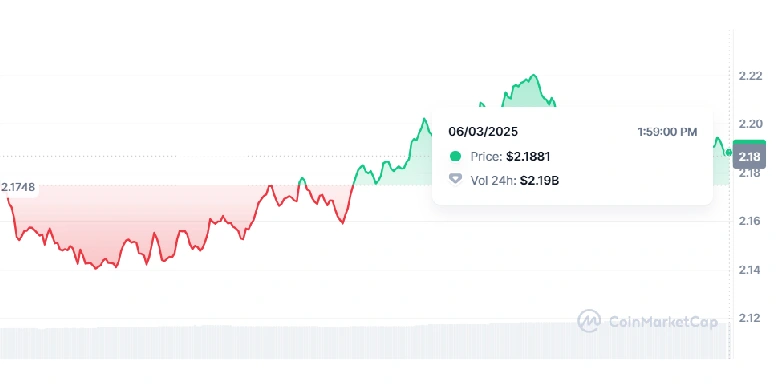Click the $2.1881 price value
Screen dimensions: 783x388
click(x=528, y=157)
